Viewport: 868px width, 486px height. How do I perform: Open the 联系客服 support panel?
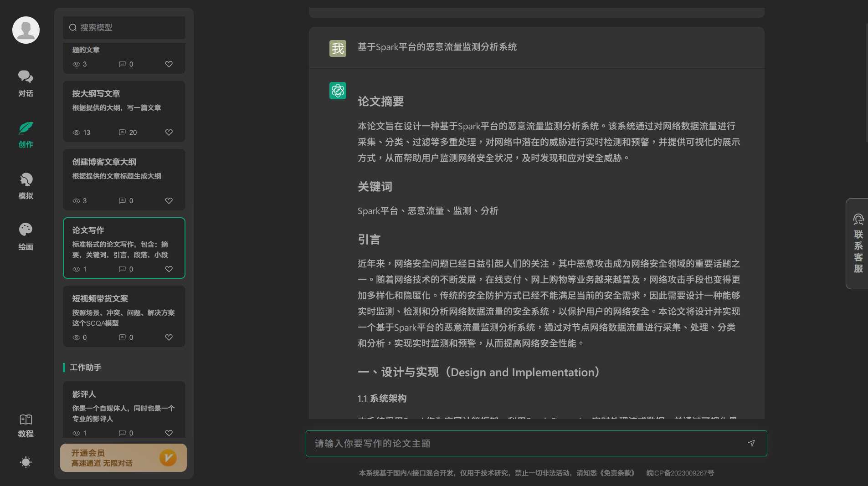click(x=858, y=244)
